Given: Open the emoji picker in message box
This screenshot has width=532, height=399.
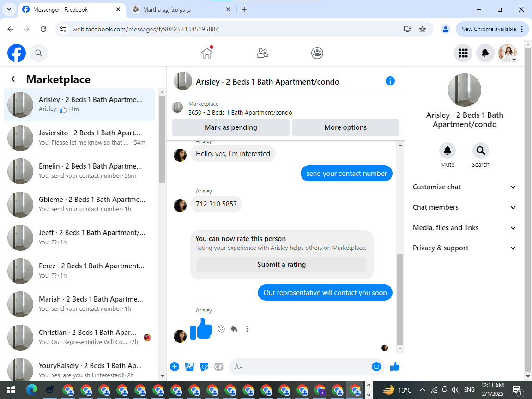Looking at the screenshot, I should click(376, 367).
